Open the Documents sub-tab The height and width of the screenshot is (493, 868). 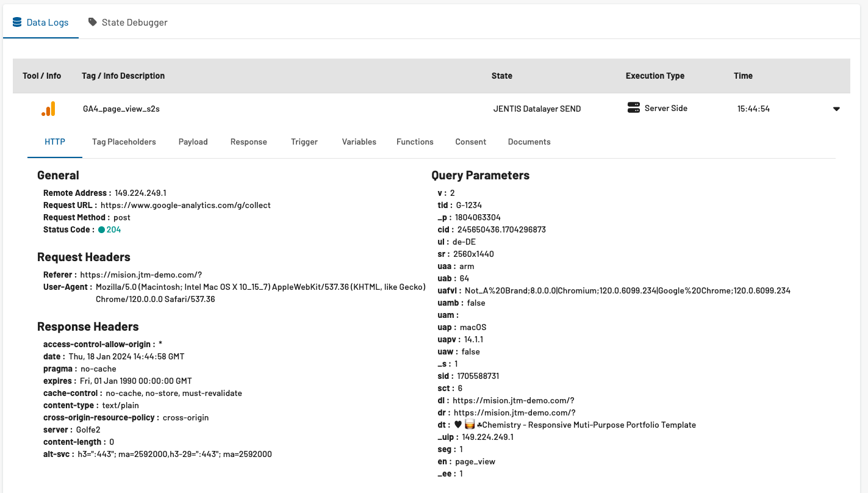click(x=529, y=142)
